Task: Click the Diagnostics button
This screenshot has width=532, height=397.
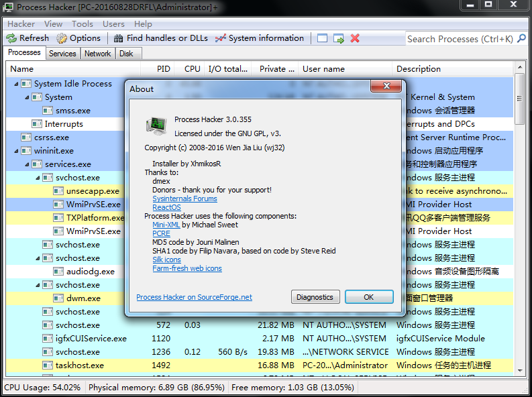Action: coord(315,297)
